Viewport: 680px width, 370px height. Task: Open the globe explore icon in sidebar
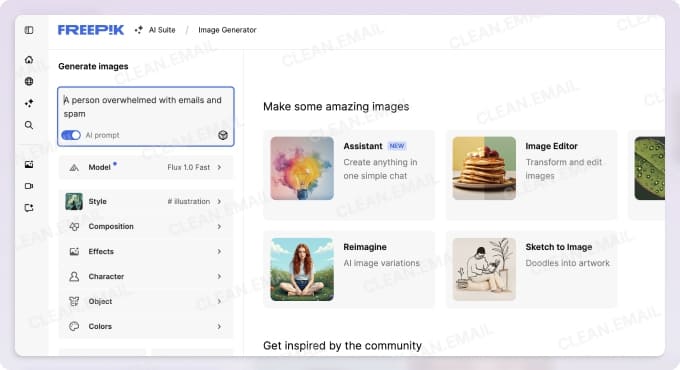(29, 81)
